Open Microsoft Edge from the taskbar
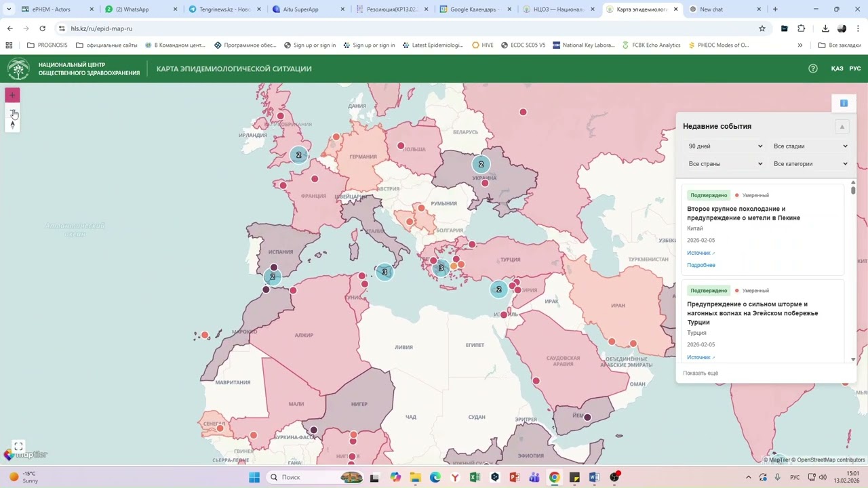The height and width of the screenshot is (488, 868). 435,477
